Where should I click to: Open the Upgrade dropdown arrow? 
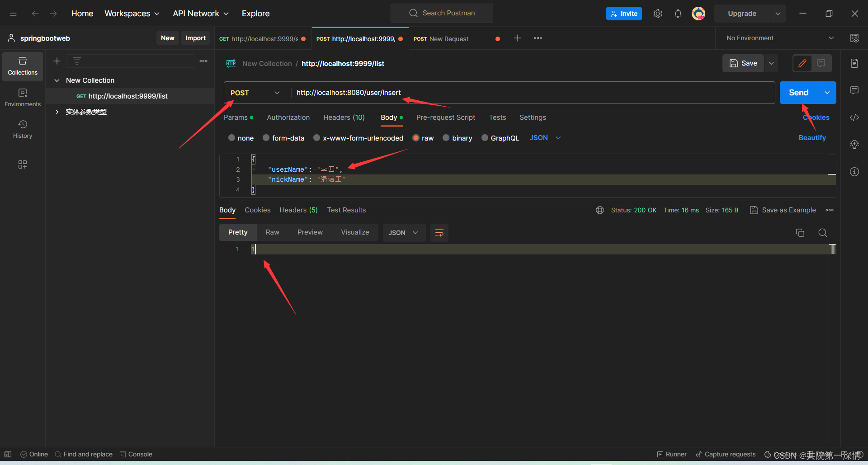tap(778, 14)
